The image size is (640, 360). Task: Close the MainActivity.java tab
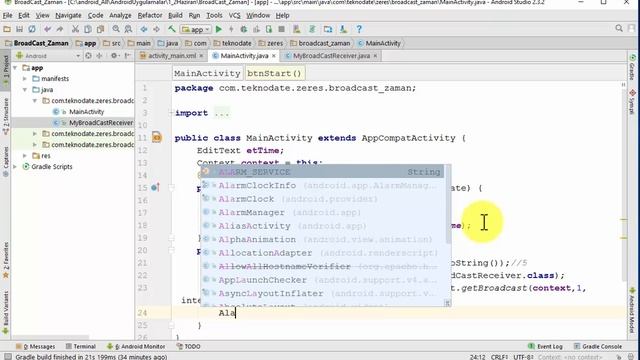pyautogui.click(x=273, y=56)
